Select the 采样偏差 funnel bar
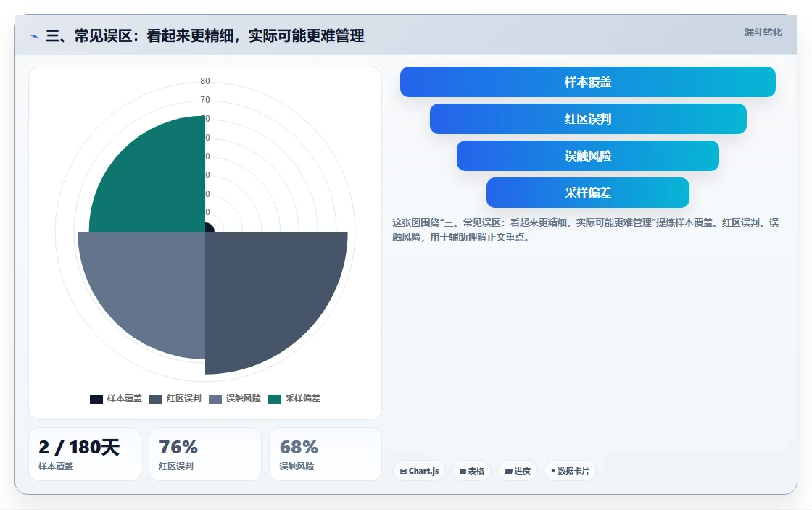This screenshot has width=812, height=510. pos(588,193)
